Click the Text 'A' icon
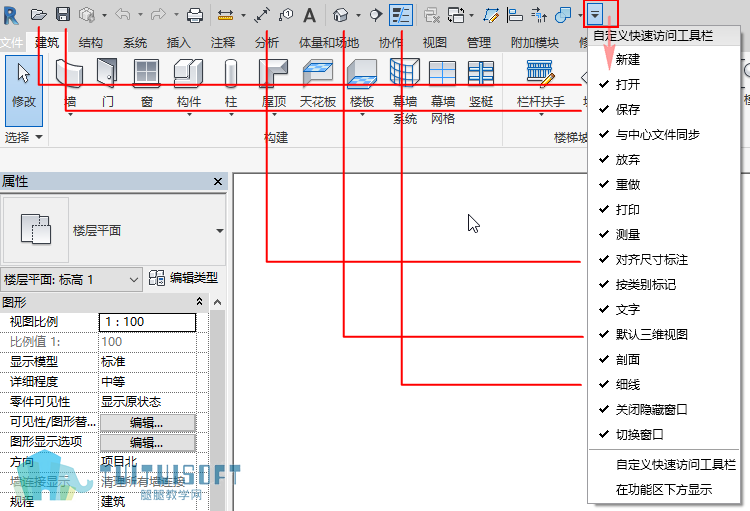This screenshot has width=750, height=511. (x=309, y=15)
